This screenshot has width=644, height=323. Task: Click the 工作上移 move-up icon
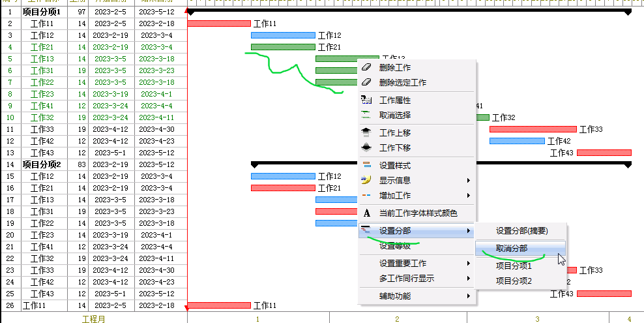366,132
